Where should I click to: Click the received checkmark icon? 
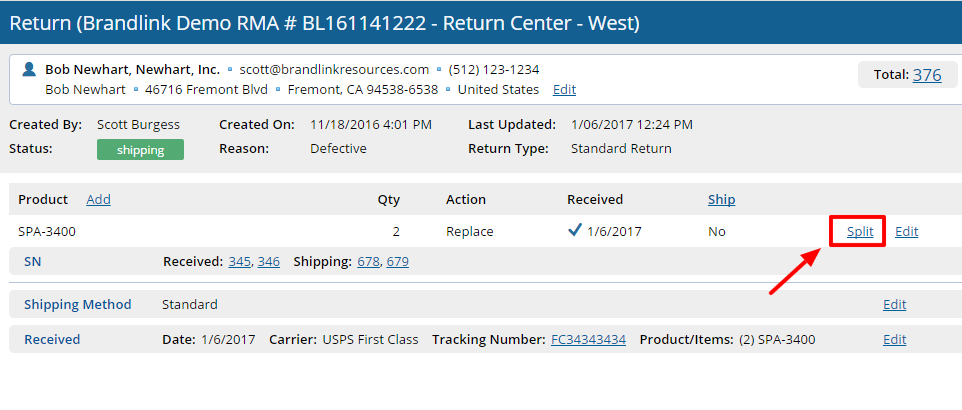point(574,231)
